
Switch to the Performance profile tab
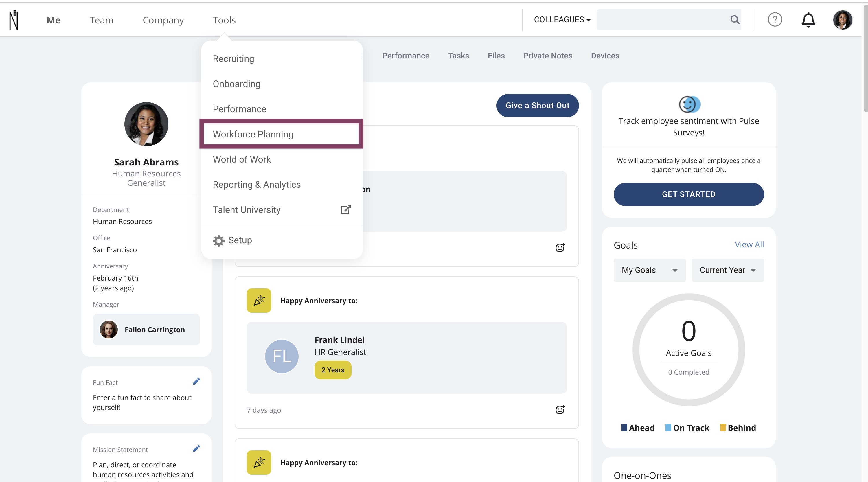pyautogui.click(x=406, y=56)
